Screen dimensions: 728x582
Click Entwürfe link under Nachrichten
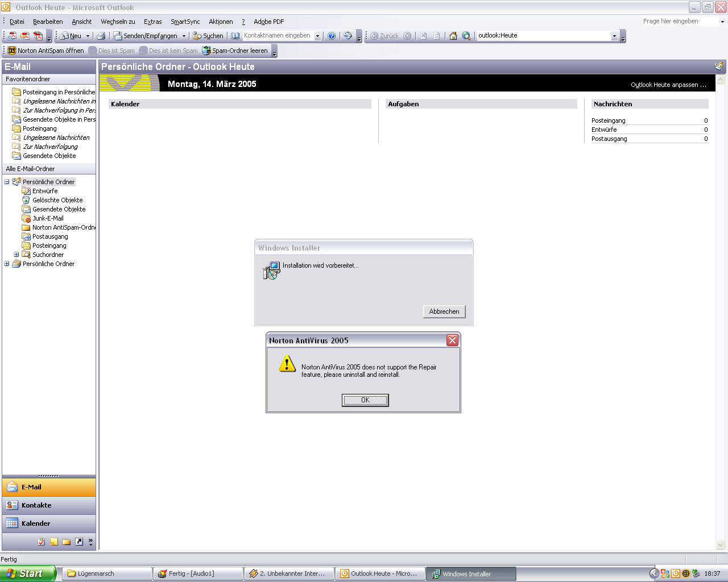(604, 130)
